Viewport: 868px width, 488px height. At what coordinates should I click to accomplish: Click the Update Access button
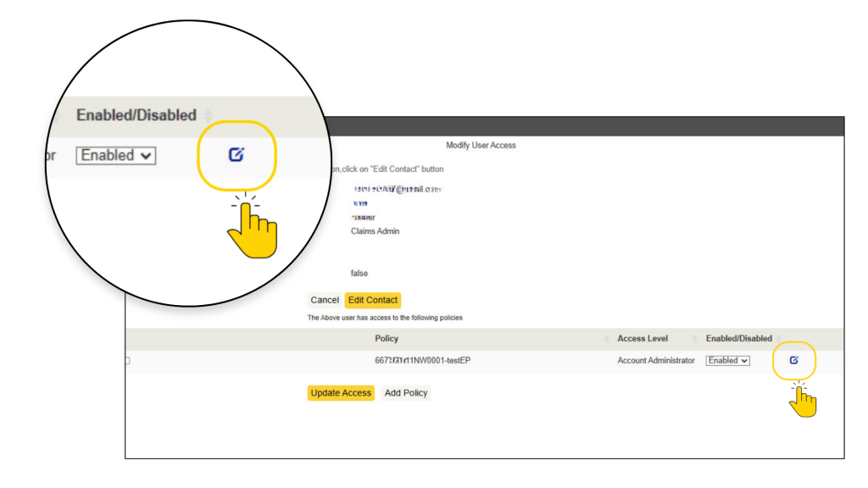[x=341, y=393]
